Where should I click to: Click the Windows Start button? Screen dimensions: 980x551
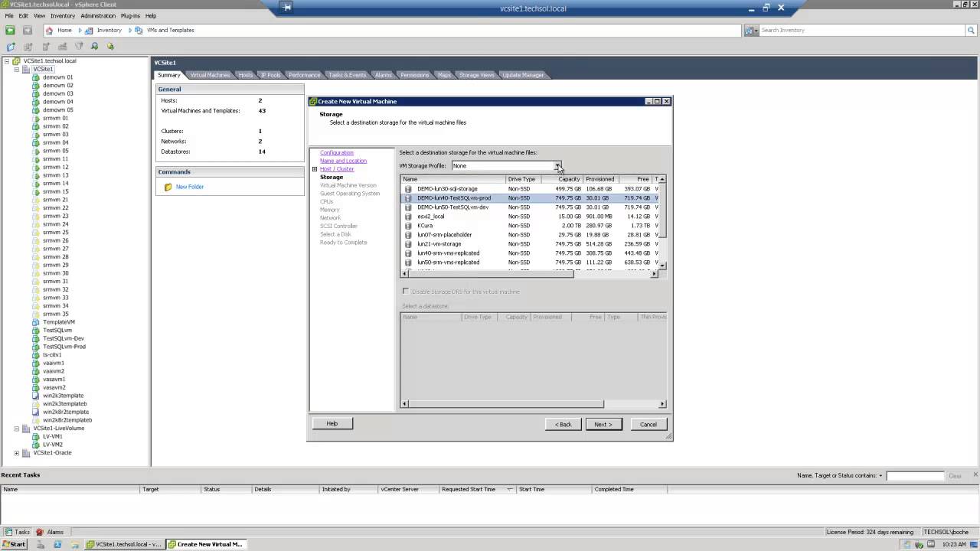15,544
